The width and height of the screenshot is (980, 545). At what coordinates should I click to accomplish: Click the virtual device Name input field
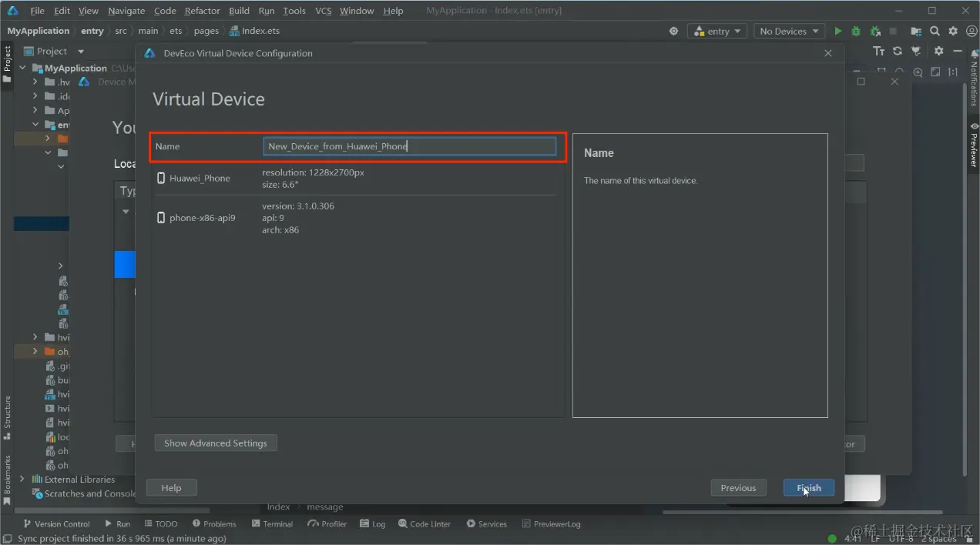(410, 146)
